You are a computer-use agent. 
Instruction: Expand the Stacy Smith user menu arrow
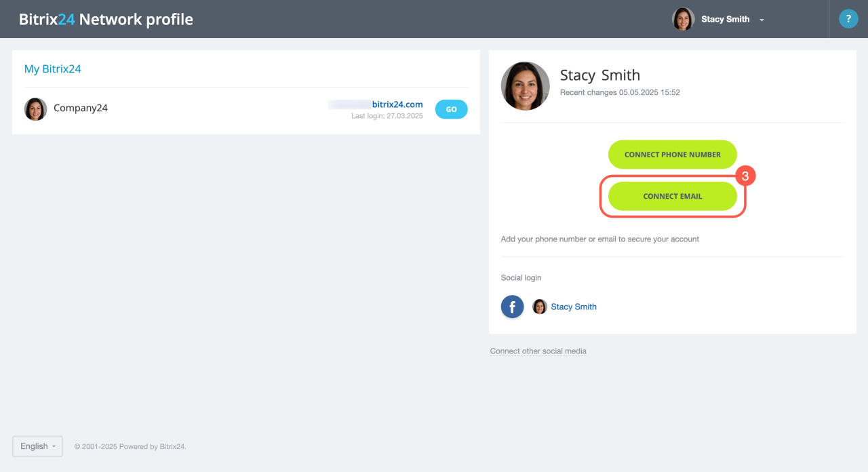click(762, 20)
